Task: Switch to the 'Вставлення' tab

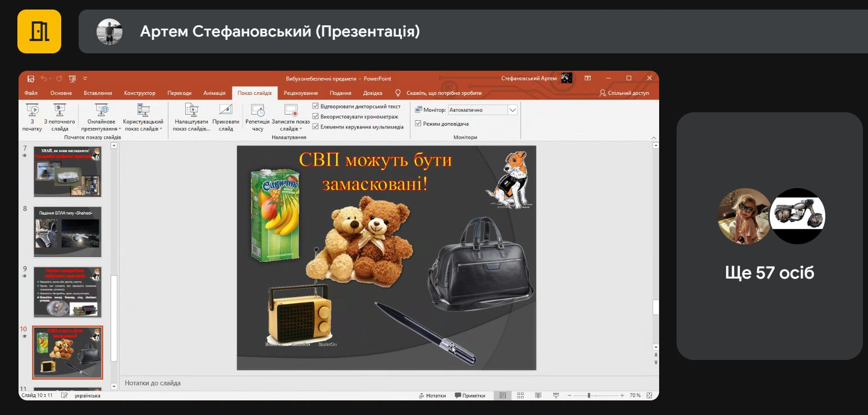Action: tap(98, 93)
